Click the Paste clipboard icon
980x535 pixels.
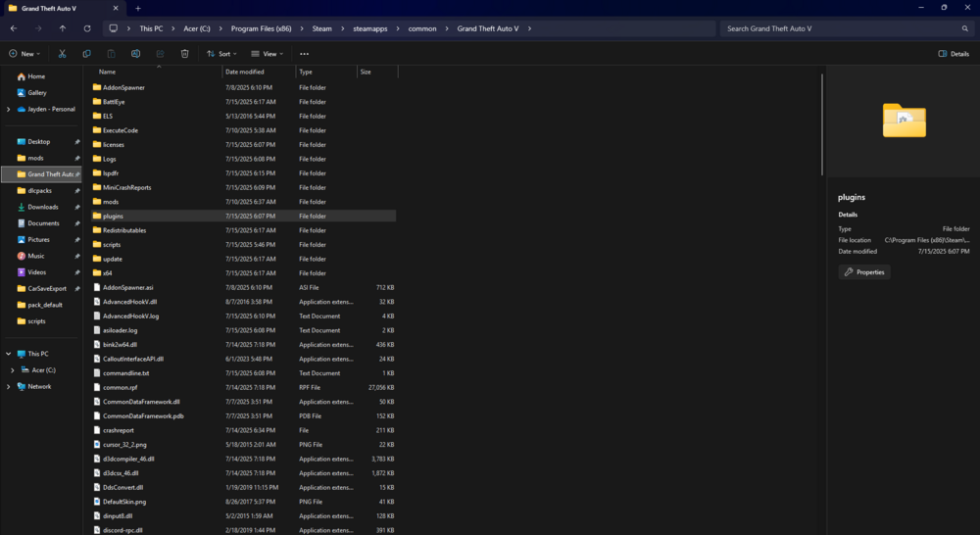tap(112, 54)
